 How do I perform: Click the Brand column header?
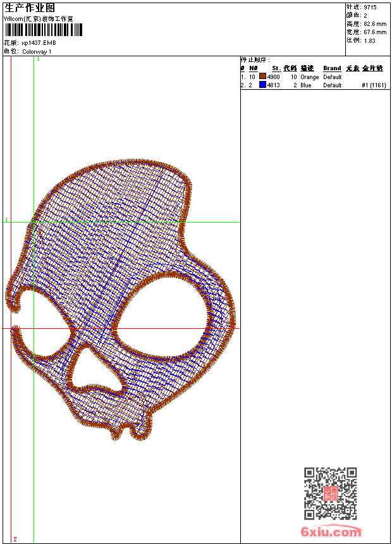click(332, 68)
